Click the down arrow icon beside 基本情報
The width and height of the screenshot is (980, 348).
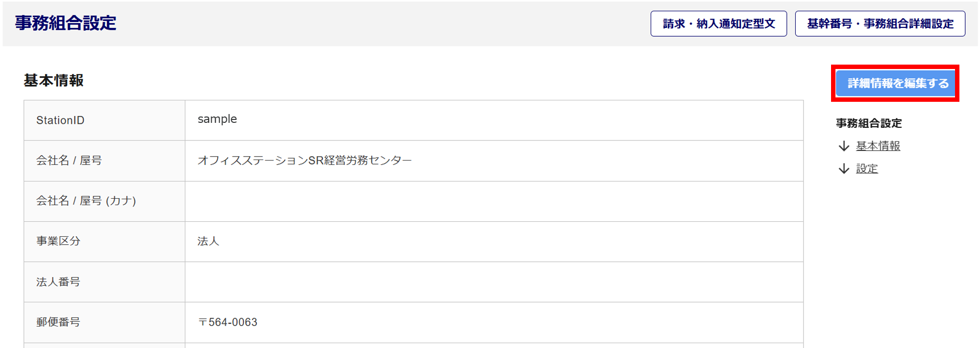844,146
